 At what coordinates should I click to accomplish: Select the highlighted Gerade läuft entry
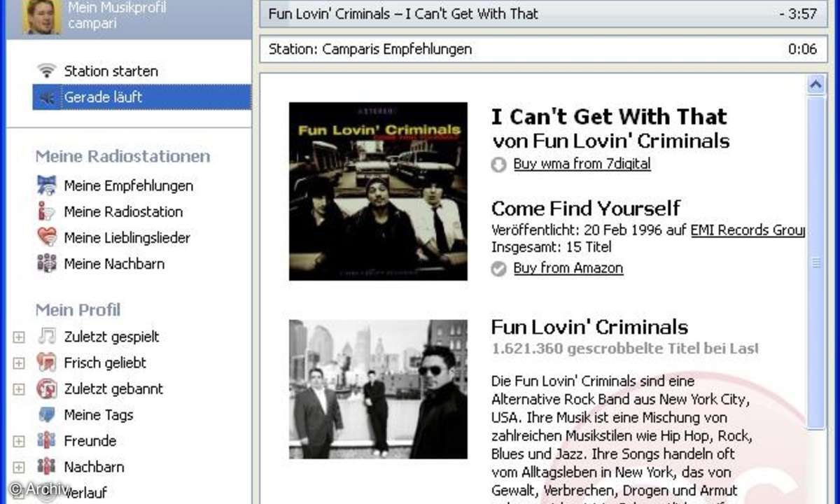[141, 97]
